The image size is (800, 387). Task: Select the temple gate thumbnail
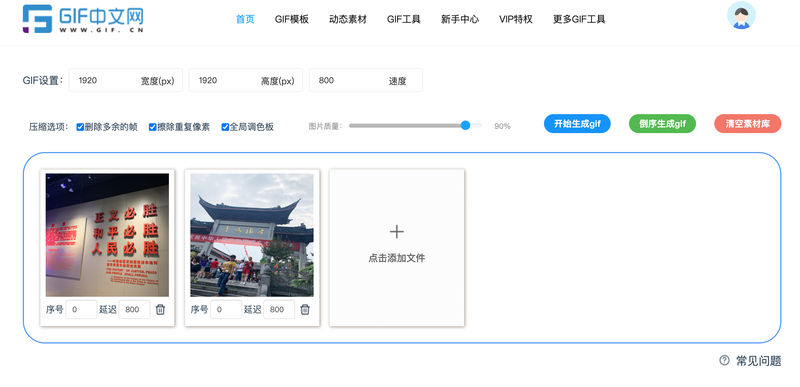click(252, 235)
